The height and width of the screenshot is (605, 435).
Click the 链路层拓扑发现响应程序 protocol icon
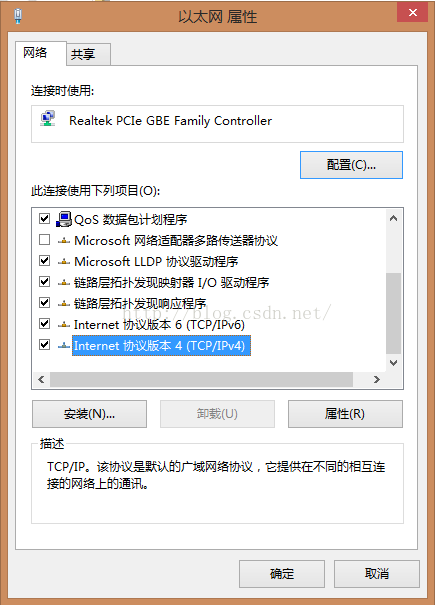(64, 304)
